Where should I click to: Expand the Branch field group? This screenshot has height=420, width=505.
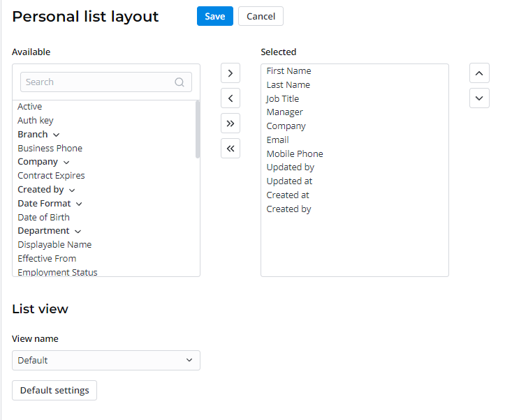[x=57, y=135]
